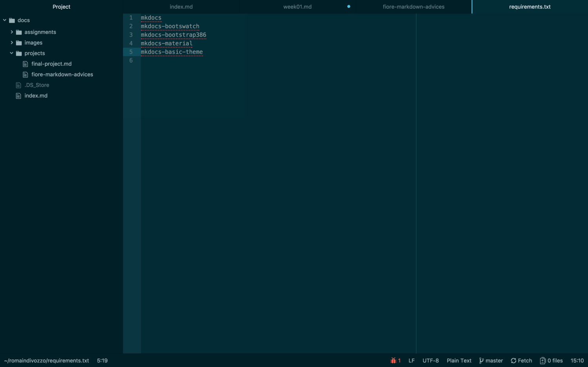588x367 pixels.
Task: Click the unsaved dot on week01.md tab
Action: (x=348, y=7)
